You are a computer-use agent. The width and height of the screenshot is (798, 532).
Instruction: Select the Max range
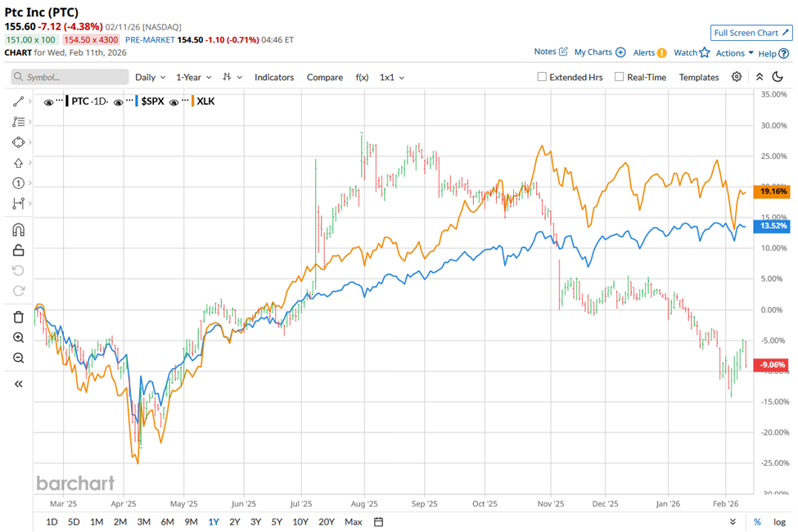coord(354,522)
